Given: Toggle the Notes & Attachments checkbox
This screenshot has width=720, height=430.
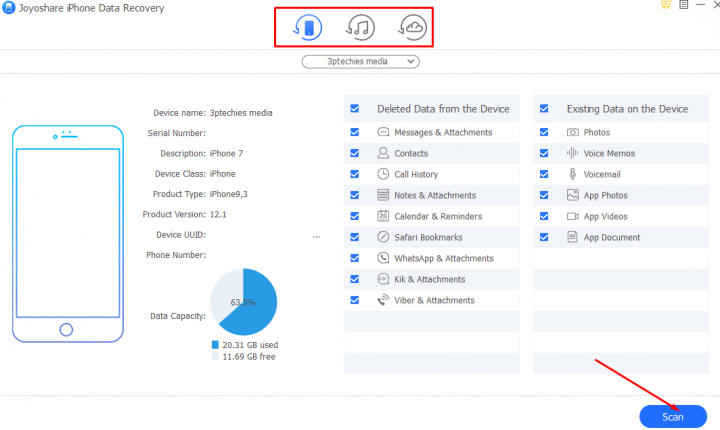Looking at the screenshot, I should coord(354,195).
